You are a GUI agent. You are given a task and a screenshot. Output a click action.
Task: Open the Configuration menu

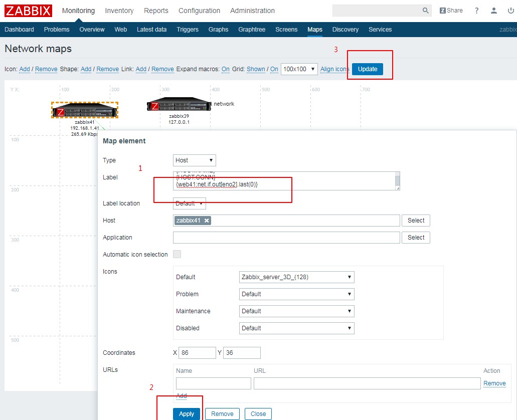pyautogui.click(x=199, y=11)
